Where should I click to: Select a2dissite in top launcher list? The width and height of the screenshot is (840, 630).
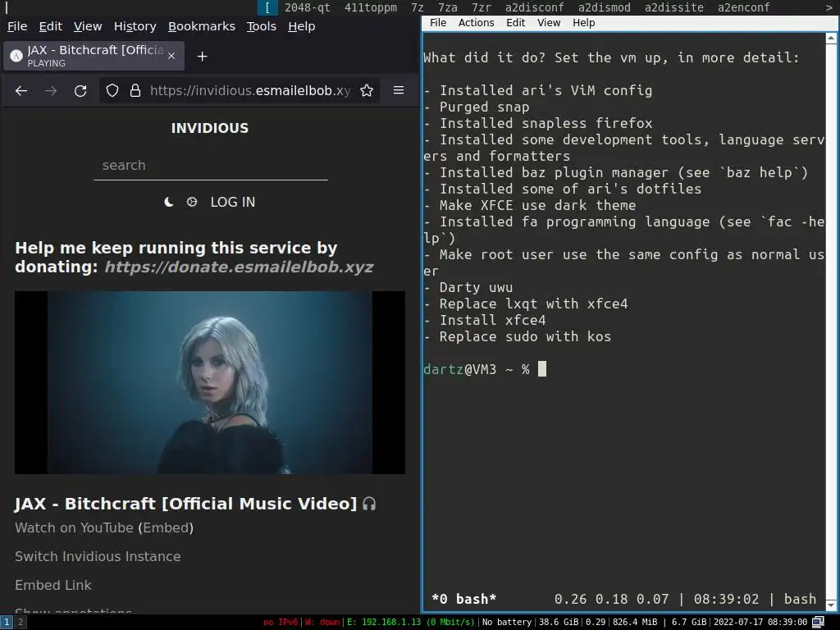coord(674,7)
